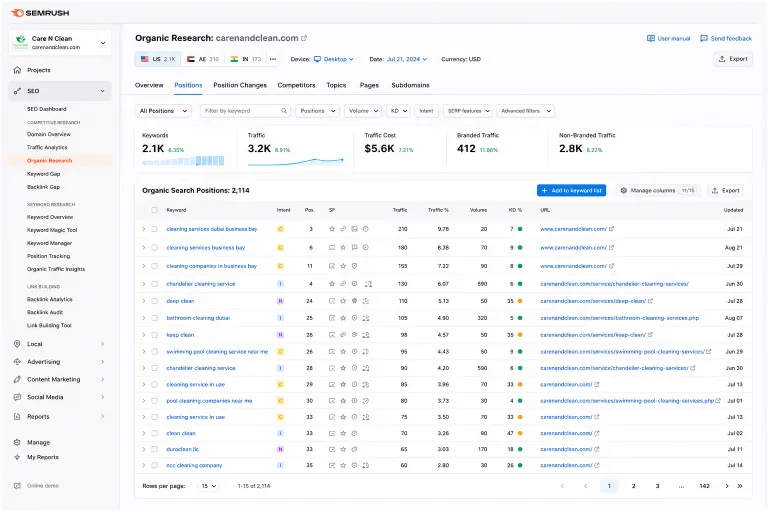Click the Traffic trend line chart
The image size is (768, 512).
pyautogui.click(x=296, y=161)
